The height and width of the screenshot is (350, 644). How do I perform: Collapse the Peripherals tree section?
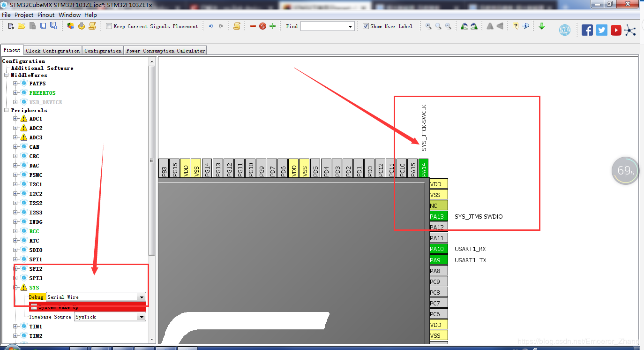pyautogui.click(x=7, y=110)
